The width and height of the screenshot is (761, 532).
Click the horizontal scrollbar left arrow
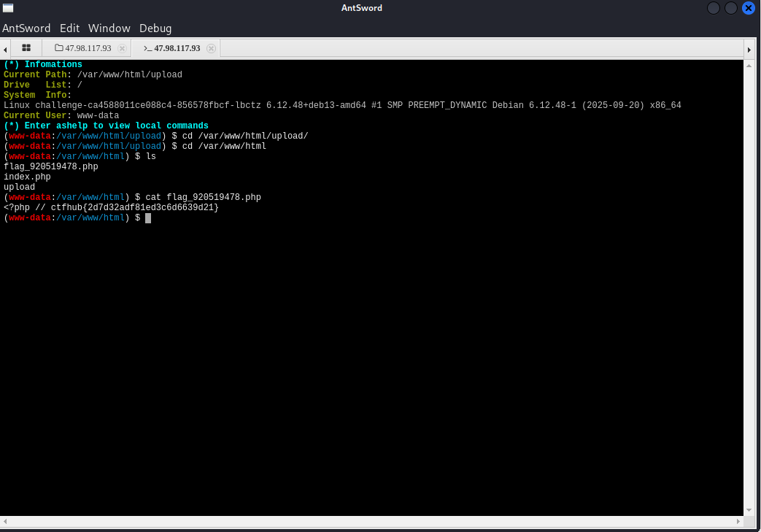click(5, 521)
